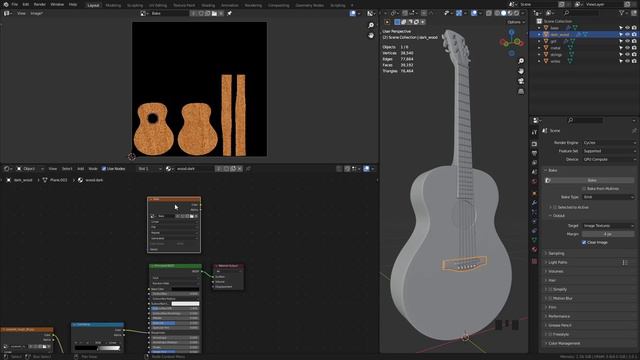The width and height of the screenshot is (640, 360).
Task: Click the Margin value field
Action: 608,234
